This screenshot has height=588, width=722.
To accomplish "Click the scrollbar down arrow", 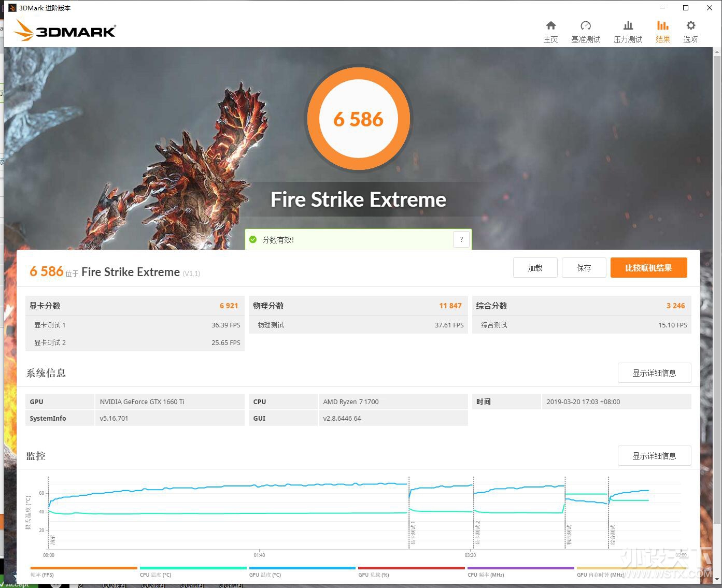I will [717, 579].
